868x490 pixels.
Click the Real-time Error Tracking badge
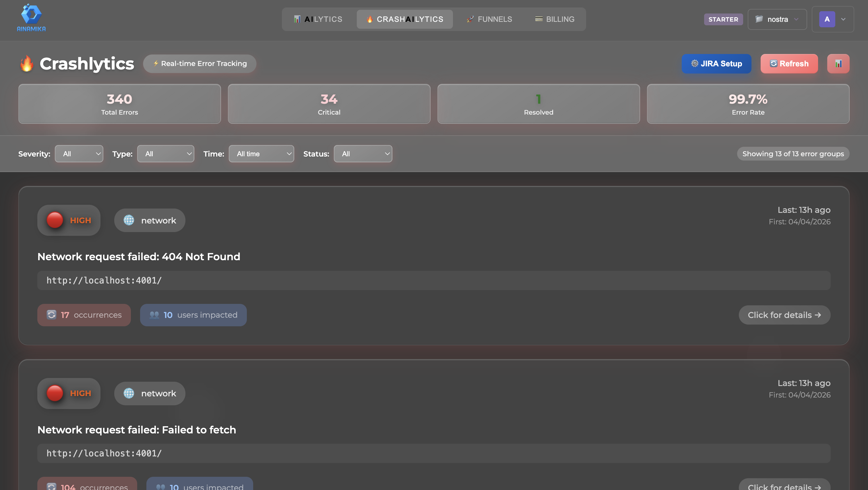point(199,63)
